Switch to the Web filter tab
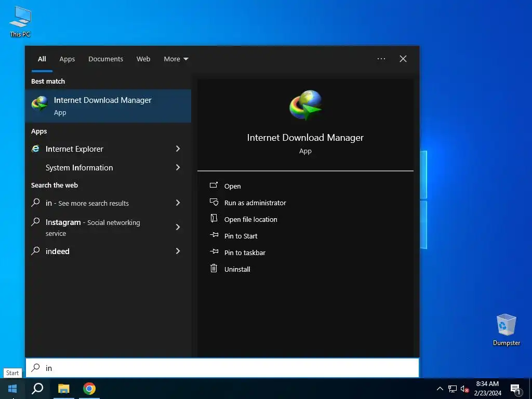The width and height of the screenshot is (532, 399). point(143,59)
